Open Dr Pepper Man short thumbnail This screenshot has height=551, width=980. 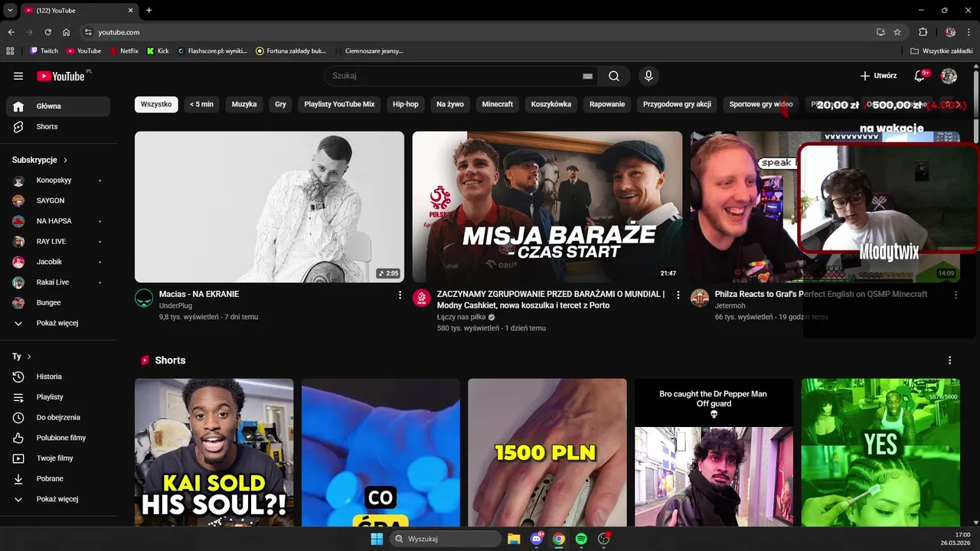[714, 452]
